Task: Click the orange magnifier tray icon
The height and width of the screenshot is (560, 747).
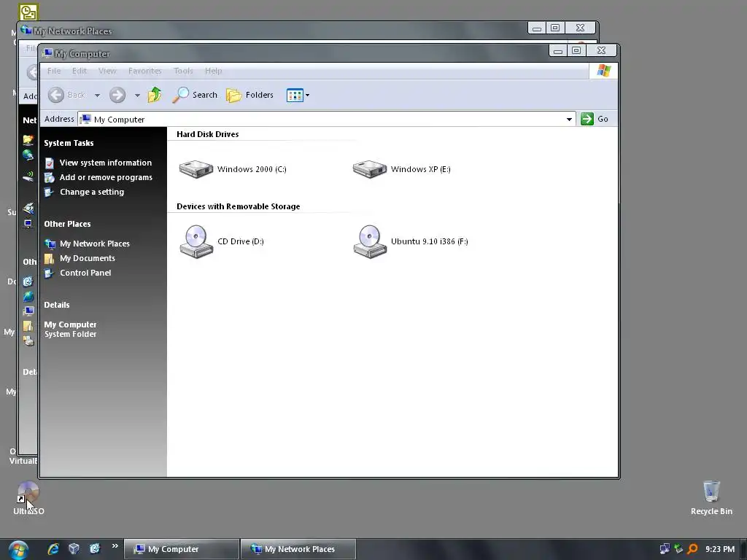Action: (x=692, y=549)
